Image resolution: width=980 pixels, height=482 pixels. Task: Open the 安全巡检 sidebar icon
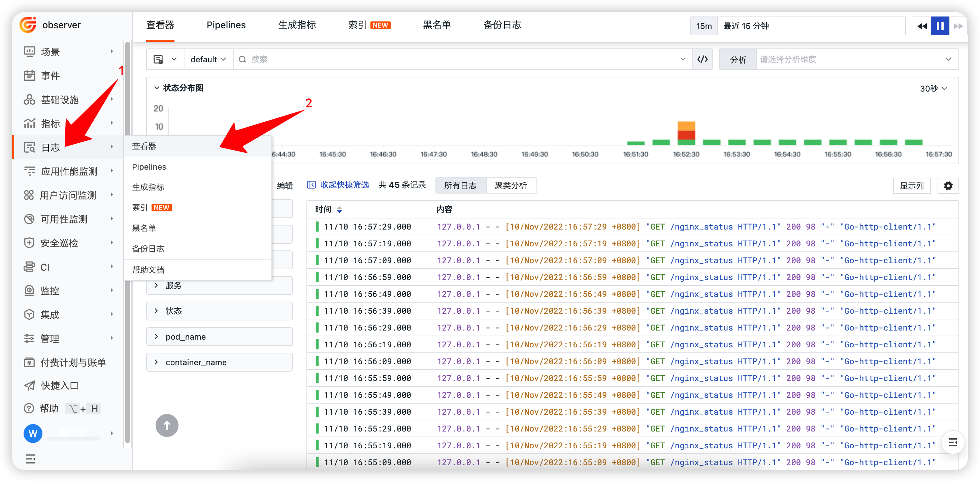[30, 243]
